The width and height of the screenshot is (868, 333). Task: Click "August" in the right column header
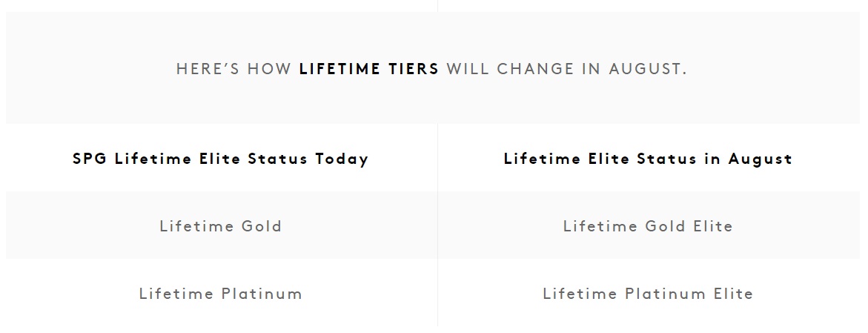click(760, 159)
